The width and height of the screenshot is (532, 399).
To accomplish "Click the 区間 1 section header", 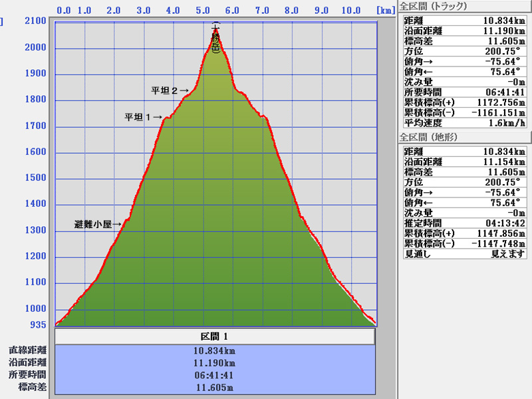I will (x=215, y=336).
